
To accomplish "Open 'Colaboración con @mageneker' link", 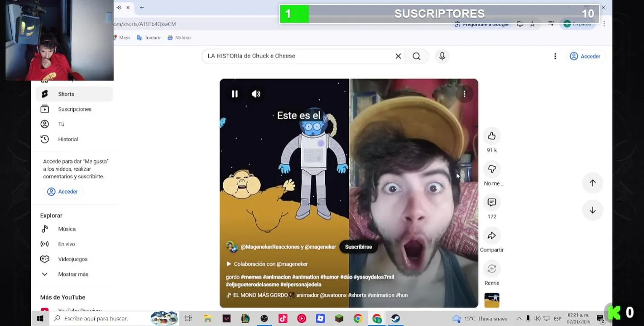I will tap(267, 264).
